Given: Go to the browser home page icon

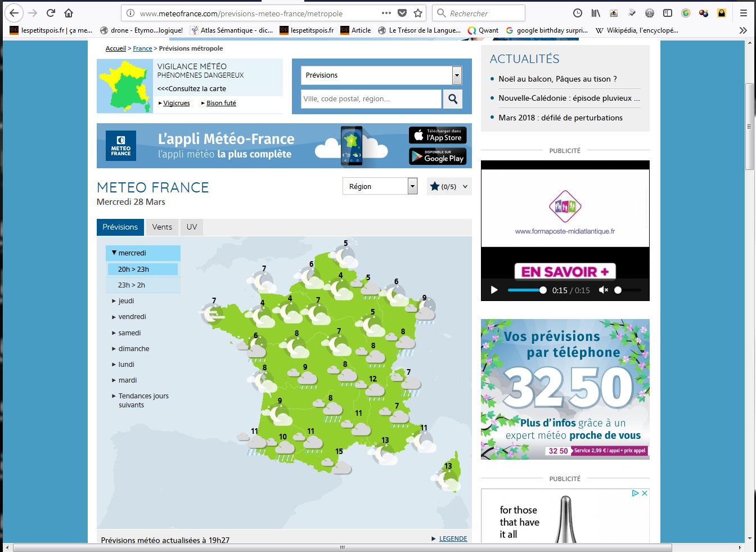Looking at the screenshot, I should coord(69,13).
